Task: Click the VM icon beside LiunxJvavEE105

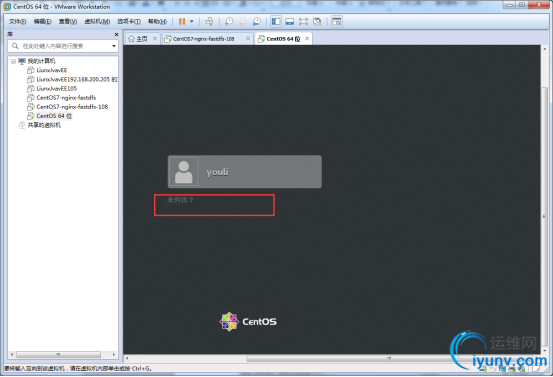Action: pos(31,89)
